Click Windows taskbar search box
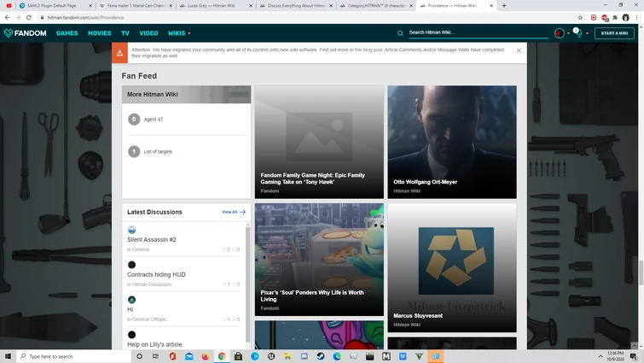The image size is (644, 363). [73, 356]
